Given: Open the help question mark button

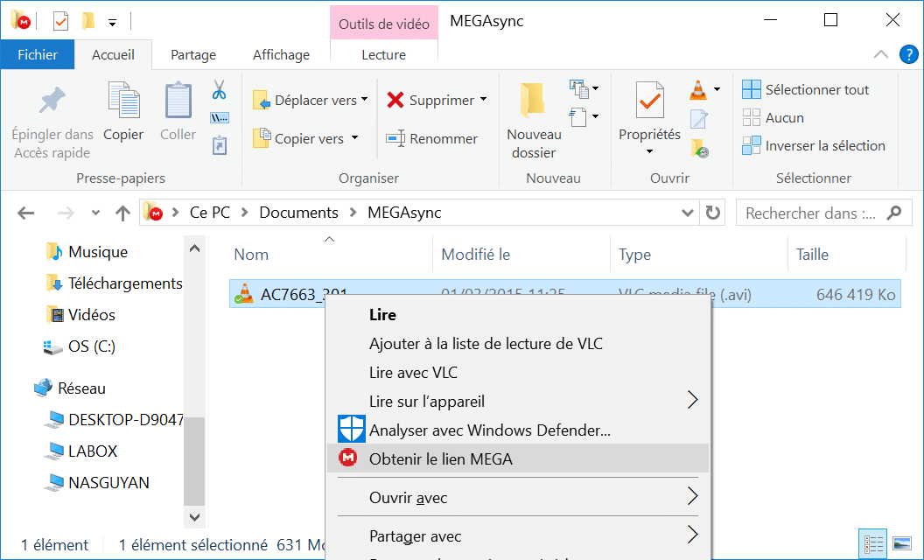Looking at the screenshot, I should point(908,55).
